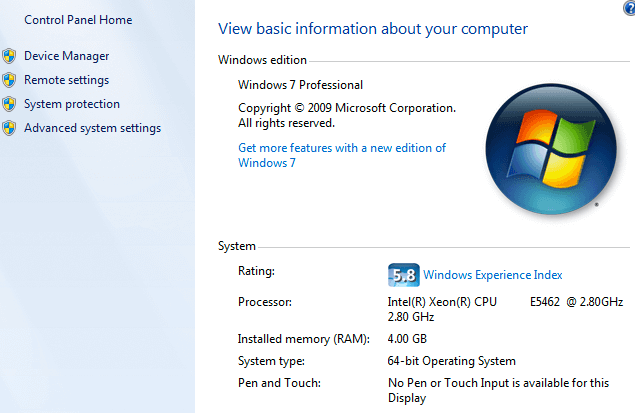Open the Remote settings link
Image resolution: width=635 pixels, height=413 pixels.
pyautogui.click(x=67, y=80)
